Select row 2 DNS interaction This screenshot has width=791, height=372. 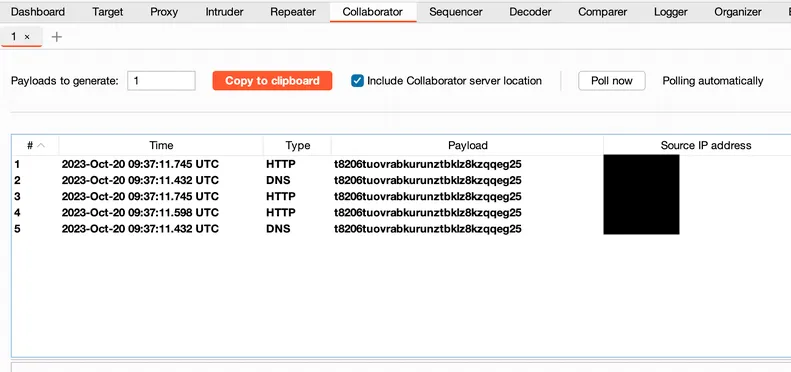pyautogui.click(x=402, y=180)
